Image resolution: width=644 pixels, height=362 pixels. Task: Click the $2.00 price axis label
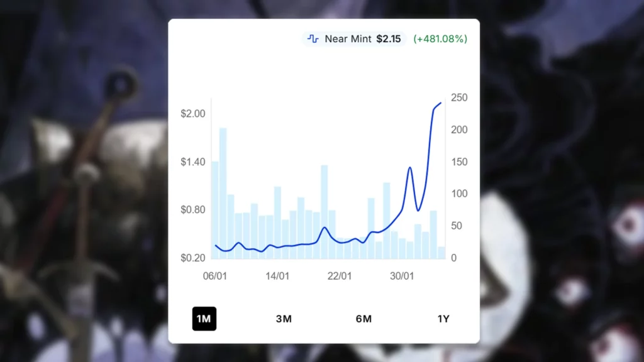click(x=192, y=114)
